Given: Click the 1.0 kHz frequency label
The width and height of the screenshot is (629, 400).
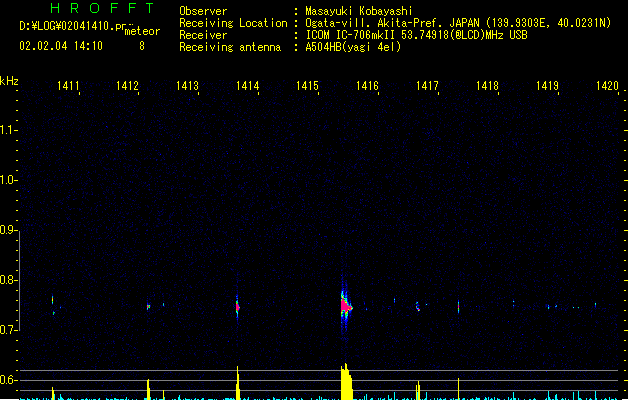Looking at the screenshot, I should [x=8, y=180].
